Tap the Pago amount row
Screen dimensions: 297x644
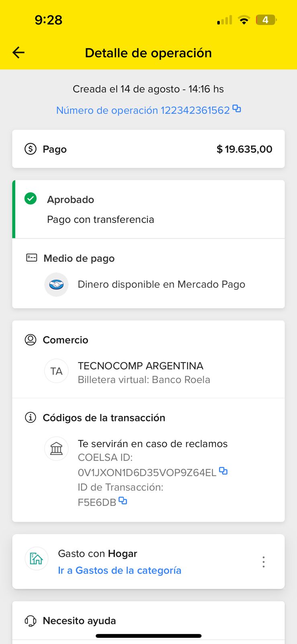point(148,149)
